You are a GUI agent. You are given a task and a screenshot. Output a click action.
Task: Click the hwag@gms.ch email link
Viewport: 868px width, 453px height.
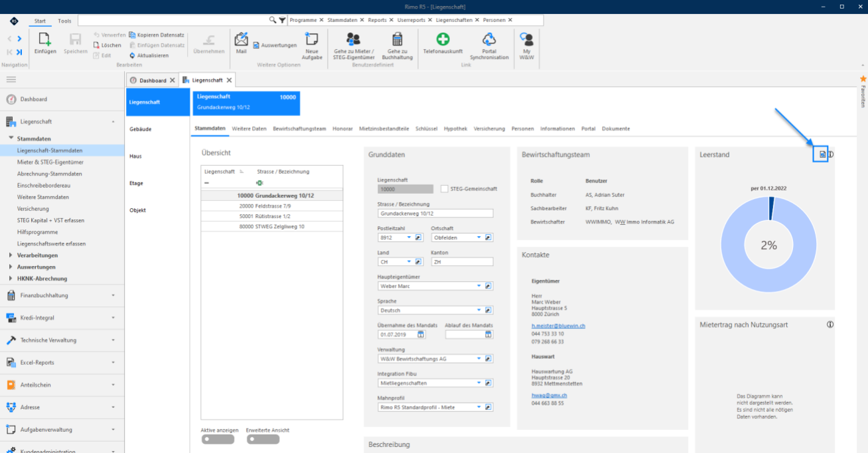pos(549,395)
